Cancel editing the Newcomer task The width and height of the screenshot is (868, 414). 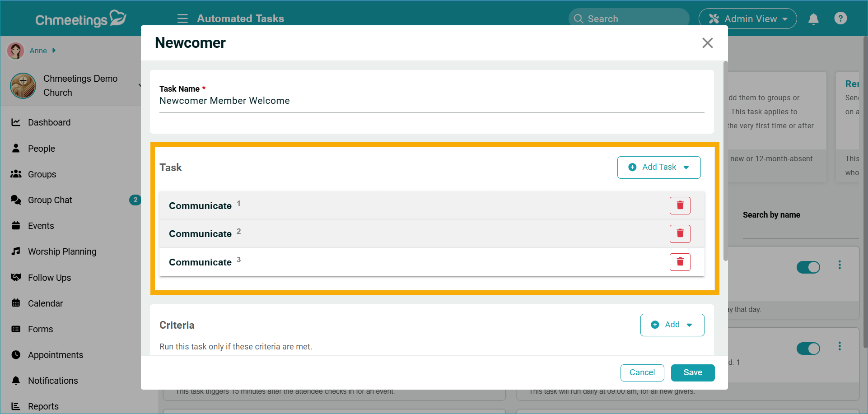point(642,372)
